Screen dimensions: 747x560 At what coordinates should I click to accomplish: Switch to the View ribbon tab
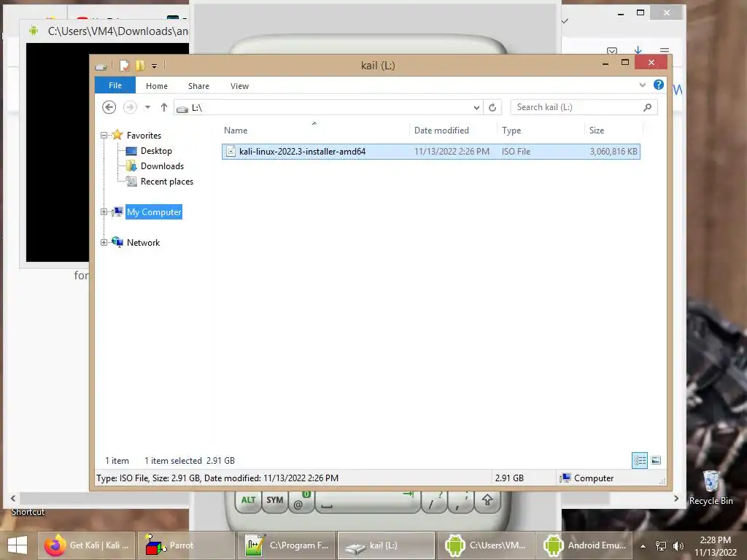(x=239, y=86)
